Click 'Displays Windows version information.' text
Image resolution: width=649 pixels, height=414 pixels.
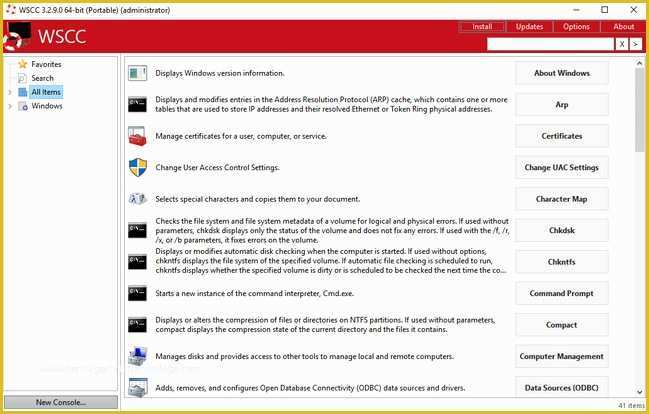[220, 73]
